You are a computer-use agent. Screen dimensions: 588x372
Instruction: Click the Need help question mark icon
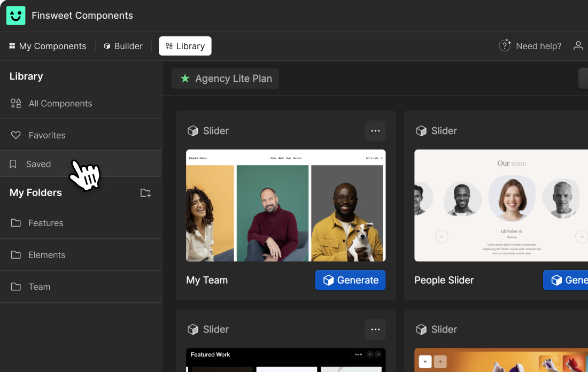point(505,45)
